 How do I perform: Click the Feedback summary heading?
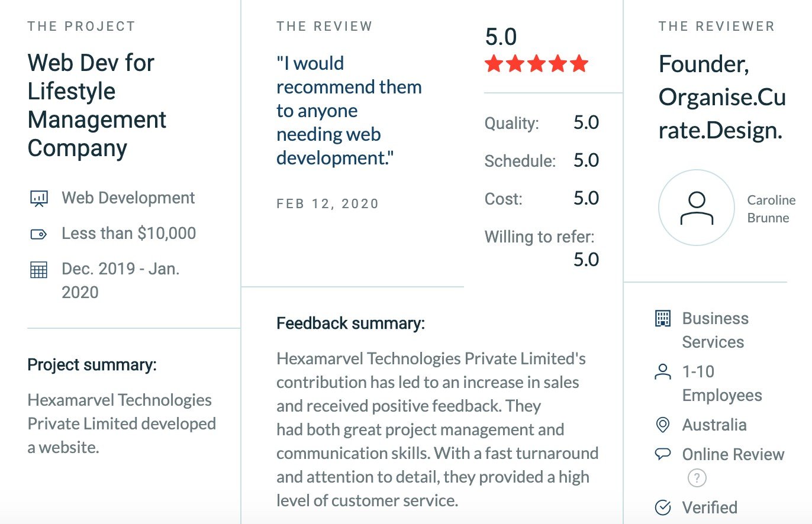coord(350,324)
